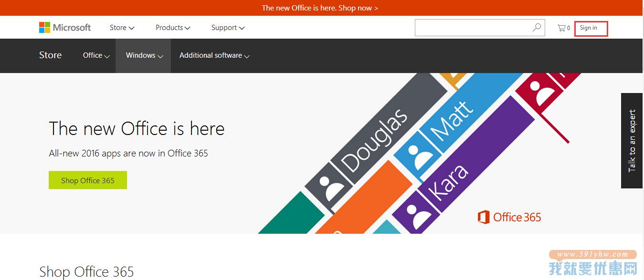Expand the Windows dropdown
The height and width of the screenshot is (280, 644).
coord(143,55)
